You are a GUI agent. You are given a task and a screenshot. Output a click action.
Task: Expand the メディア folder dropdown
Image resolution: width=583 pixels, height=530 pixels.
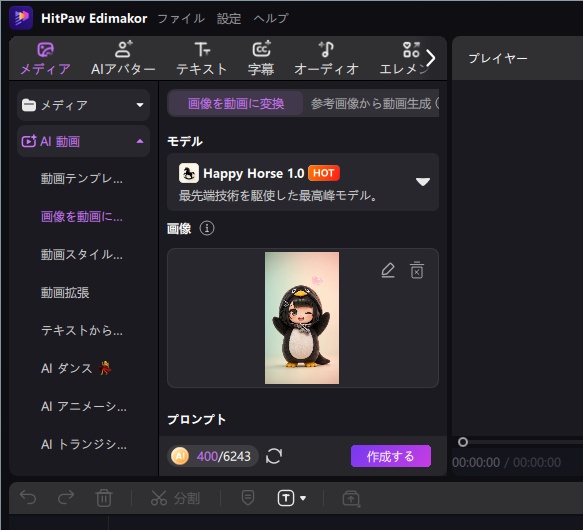pyautogui.click(x=83, y=105)
